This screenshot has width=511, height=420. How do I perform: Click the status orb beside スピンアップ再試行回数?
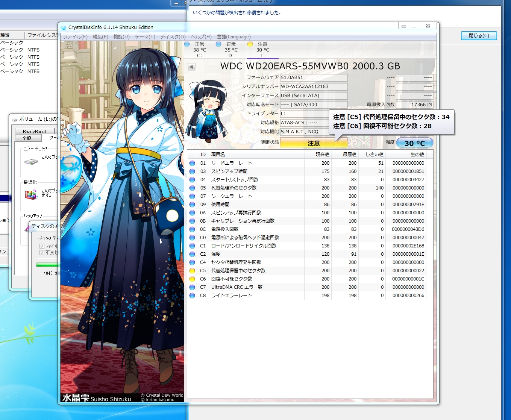192,213
